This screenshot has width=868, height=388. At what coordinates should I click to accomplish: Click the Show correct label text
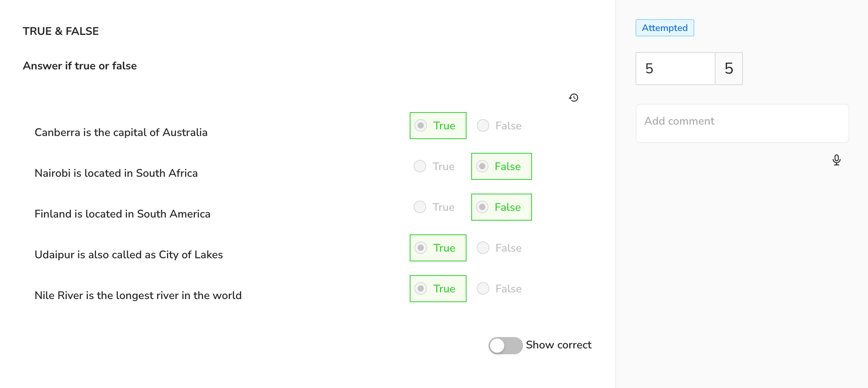(x=559, y=345)
